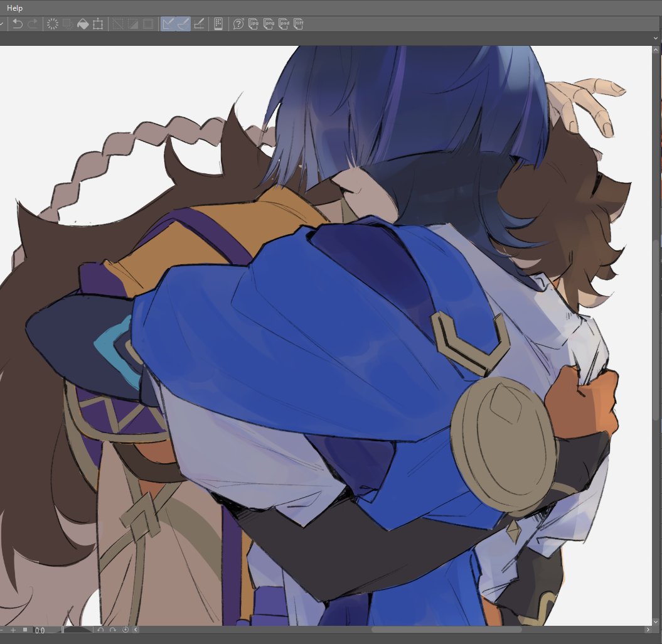Export the canvas as PSD
This screenshot has height=644, width=662.
click(284, 24)
